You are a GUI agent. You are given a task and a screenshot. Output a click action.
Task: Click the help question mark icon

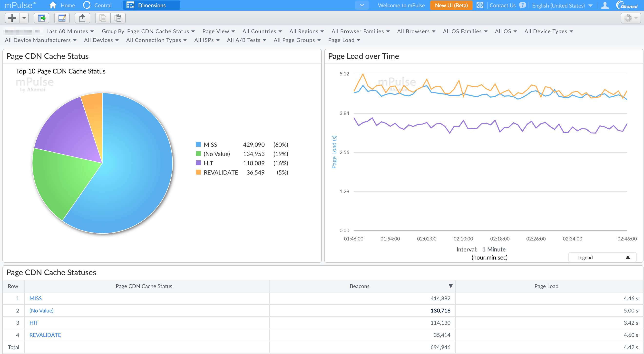point(522,5)
